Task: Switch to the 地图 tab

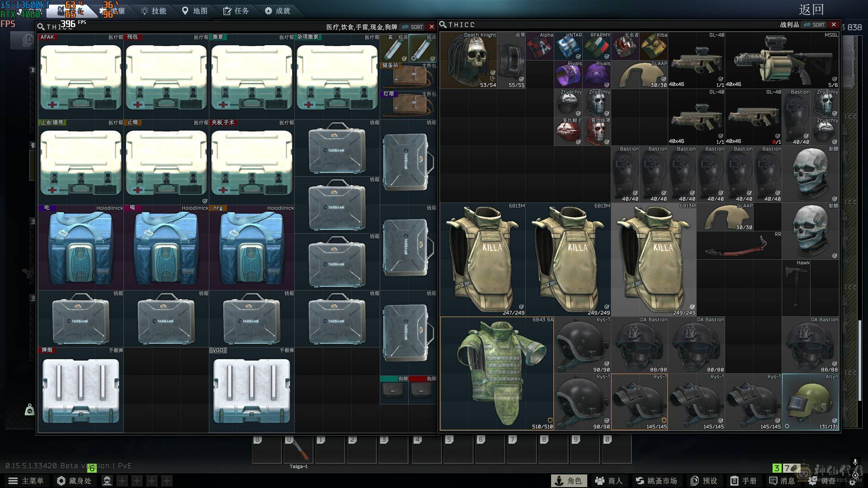Action: tap(195, 10)
